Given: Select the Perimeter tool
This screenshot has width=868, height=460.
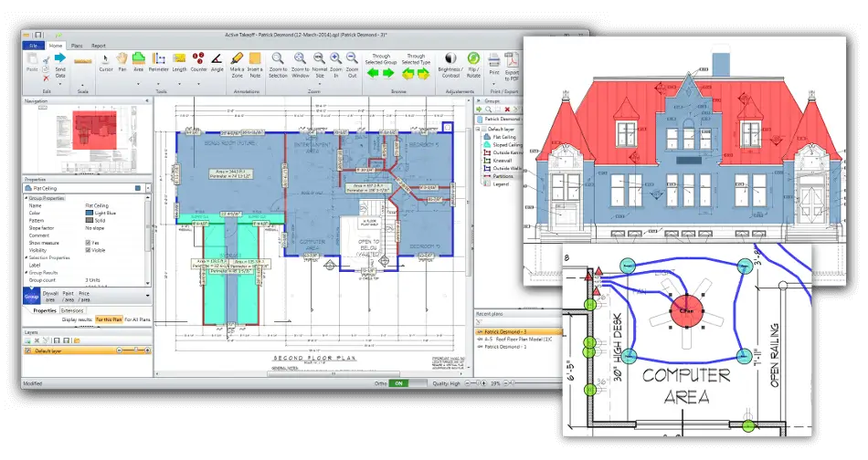Looking at the screenshot, I should [x=158, y=62].
